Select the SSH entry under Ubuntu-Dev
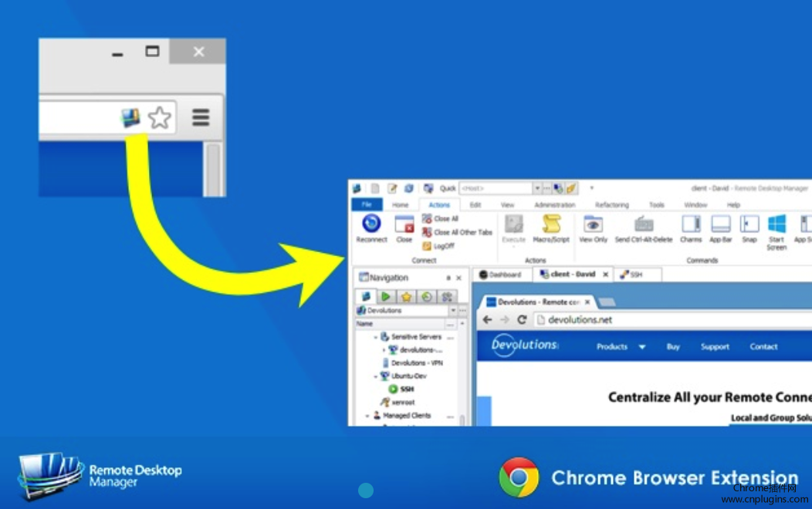Image resolution: width=812 pixels, height=509 pixels. (402, 389)
